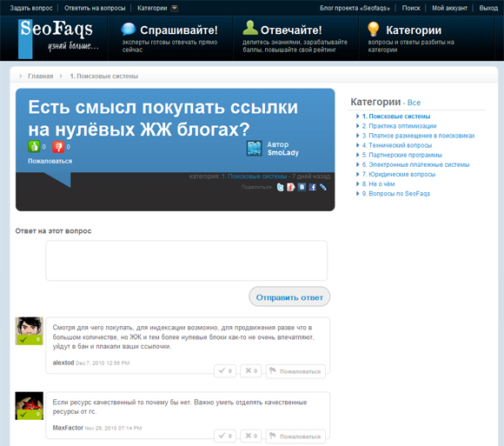
Task: Click the Пожаловаться link under the question
Action: (x=50, y=161)
